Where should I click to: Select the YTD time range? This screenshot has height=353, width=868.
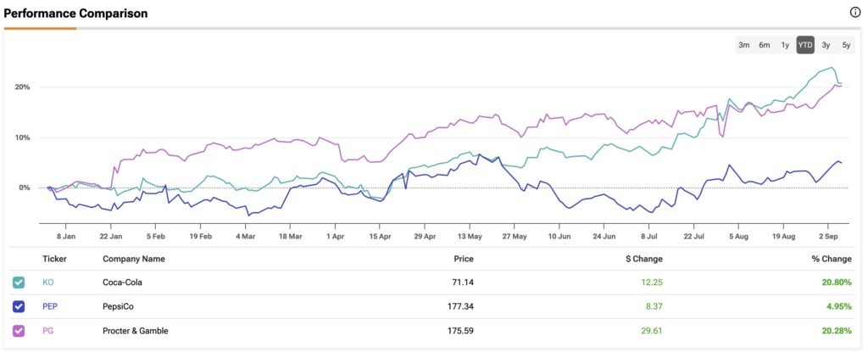(x=805, y=45)
